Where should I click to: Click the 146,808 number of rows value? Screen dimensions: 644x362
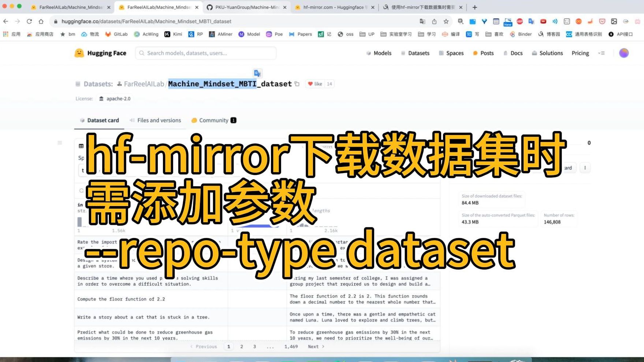coord(552,222)
